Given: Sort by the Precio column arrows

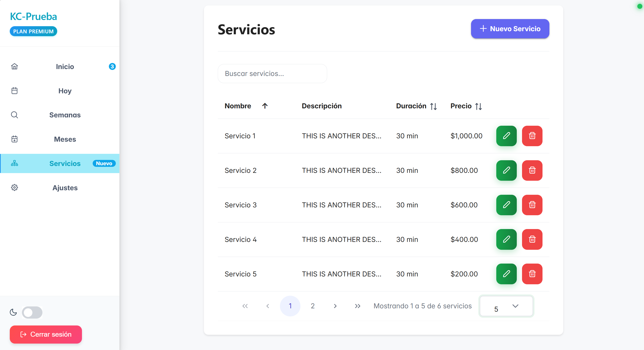Looking at the screenshot, I should 478,106.
